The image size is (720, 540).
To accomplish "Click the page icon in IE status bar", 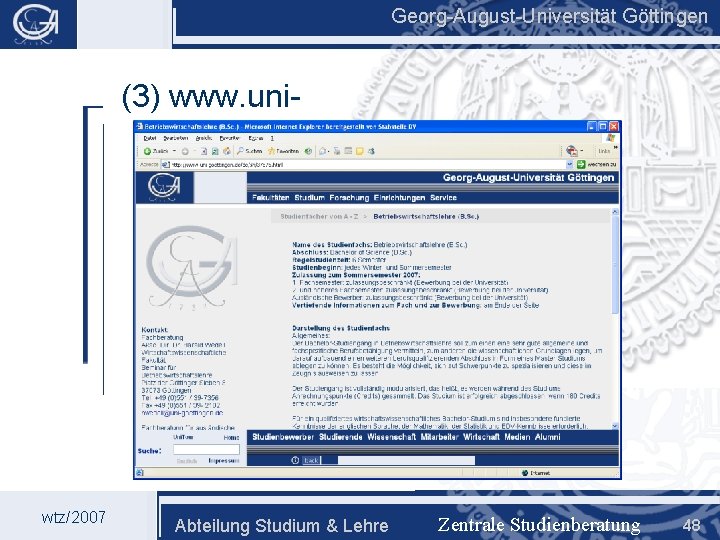I will click(x=140, y=472).
